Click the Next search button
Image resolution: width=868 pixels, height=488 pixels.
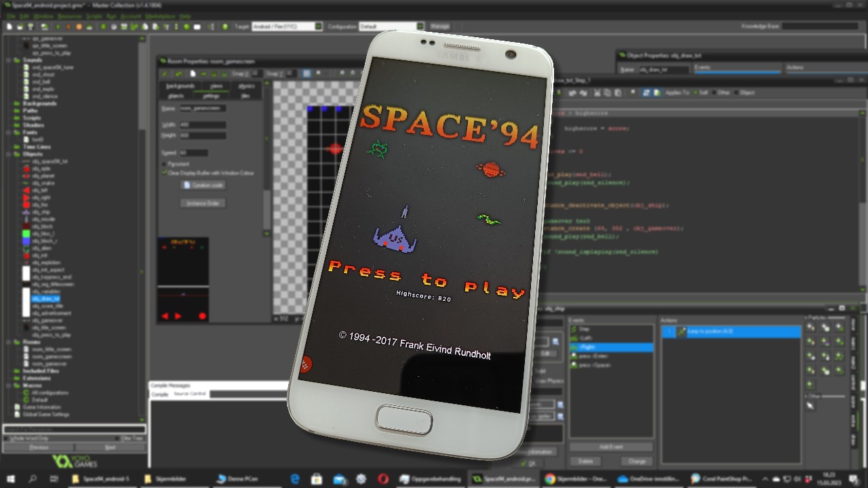point(111,447)
